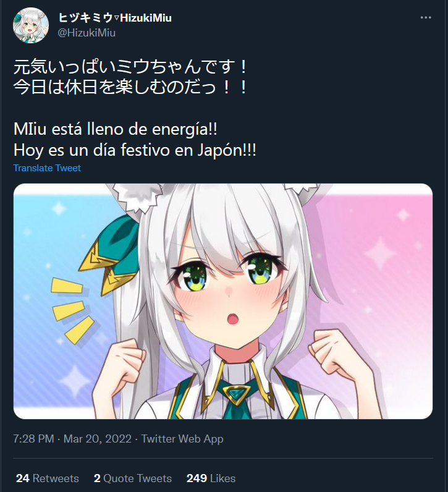Open the display name ヒヅキミウ▽HizukiMiu
Viewport: 448px width, 492px height.
point(115,18)
